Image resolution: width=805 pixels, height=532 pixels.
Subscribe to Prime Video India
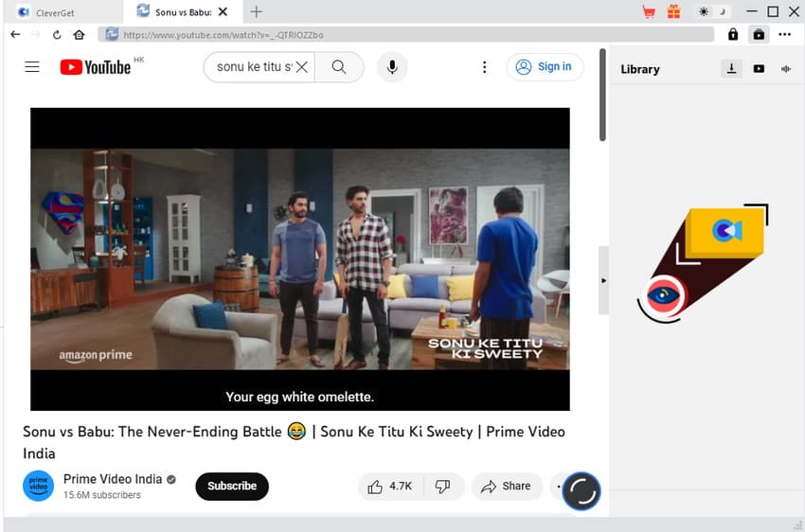click(x=232, y=487)
